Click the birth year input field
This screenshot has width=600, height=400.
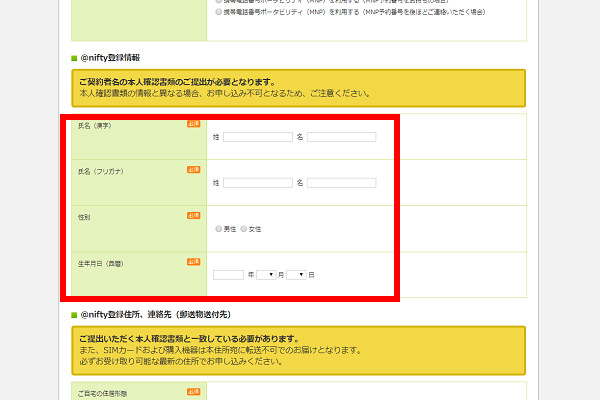(228, 275)
